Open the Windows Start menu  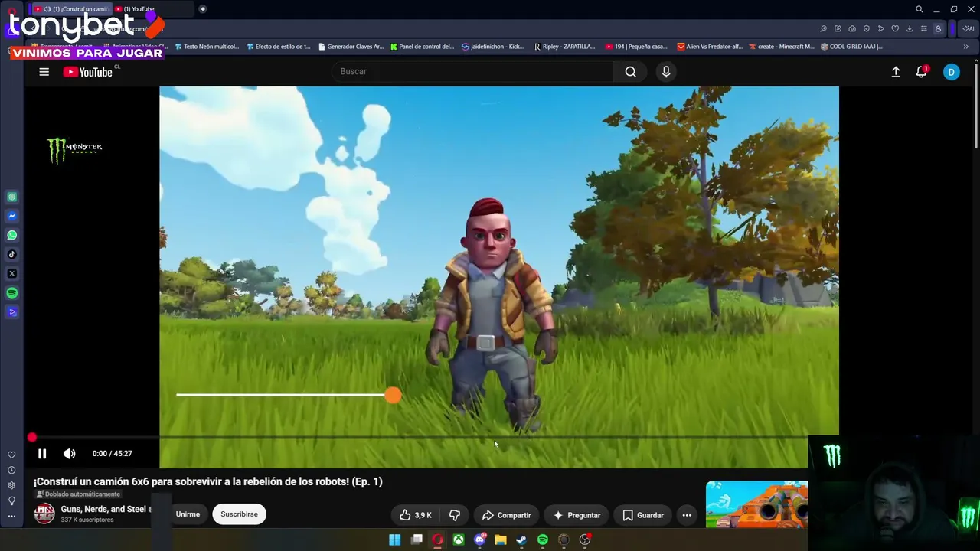[x=394, y=540]
